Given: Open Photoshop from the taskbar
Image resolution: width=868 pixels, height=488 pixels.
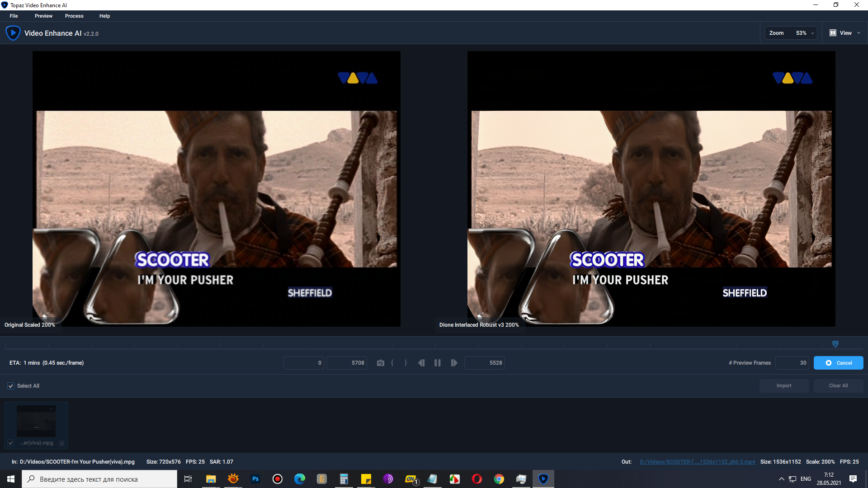Looking at the screenshot, I should coord(255,479).
